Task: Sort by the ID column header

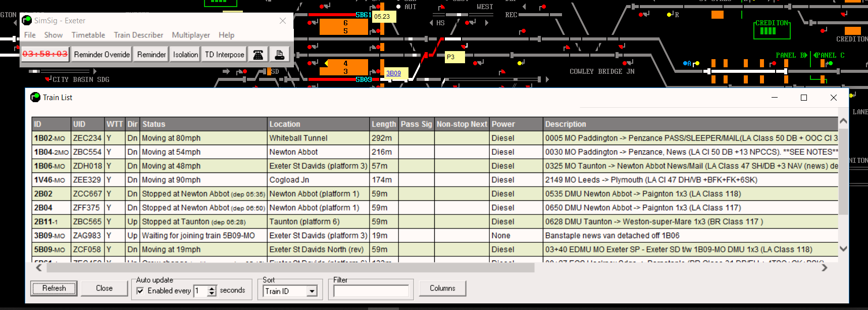Action: pos(52,124)
